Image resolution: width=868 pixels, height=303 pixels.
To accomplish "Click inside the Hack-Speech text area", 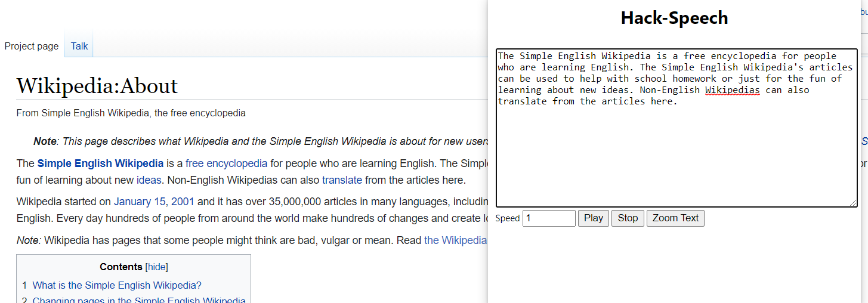I will pyautogui.click(x=677, y=128).
